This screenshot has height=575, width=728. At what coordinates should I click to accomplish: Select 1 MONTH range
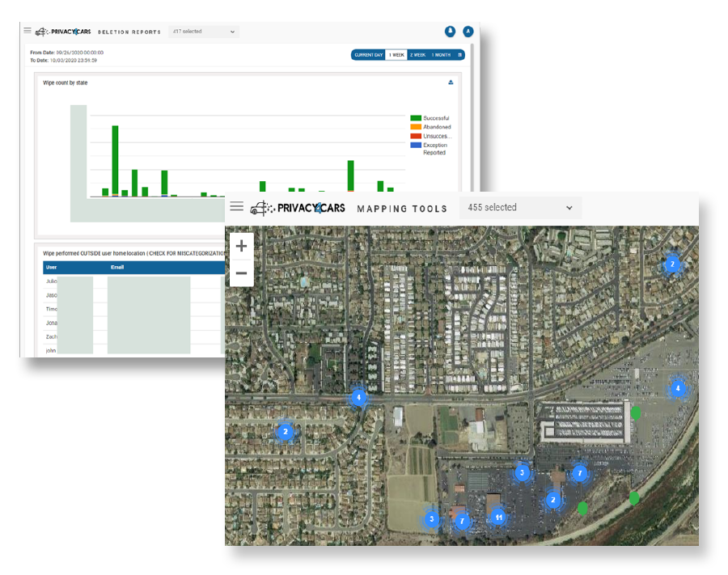(x=441, y=55)
